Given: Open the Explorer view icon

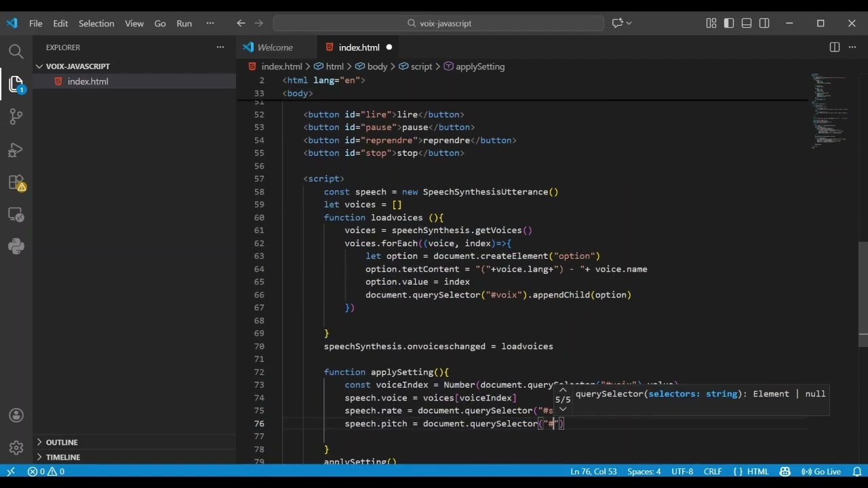Looking at the screenshot, I should (16, 83).
